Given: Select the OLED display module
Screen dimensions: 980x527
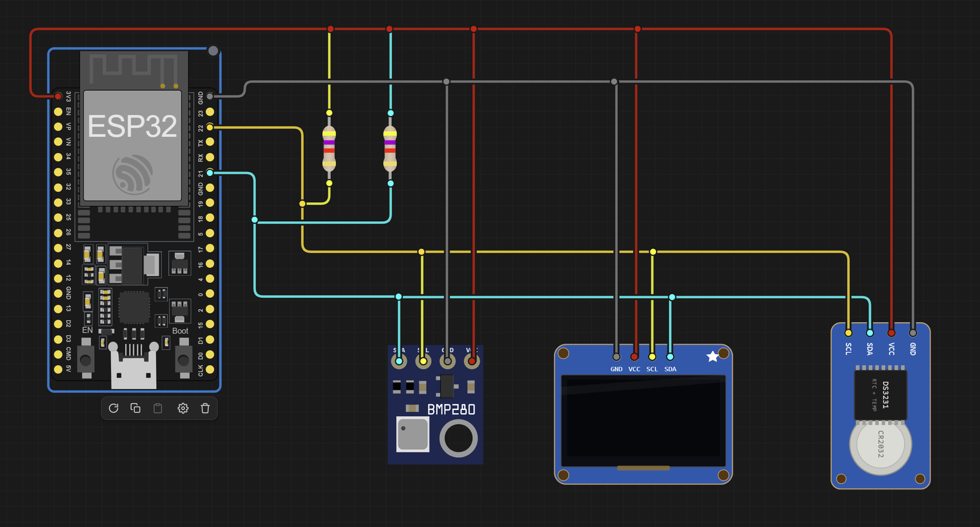Looking at the screenshot, I should coord(643,414).
